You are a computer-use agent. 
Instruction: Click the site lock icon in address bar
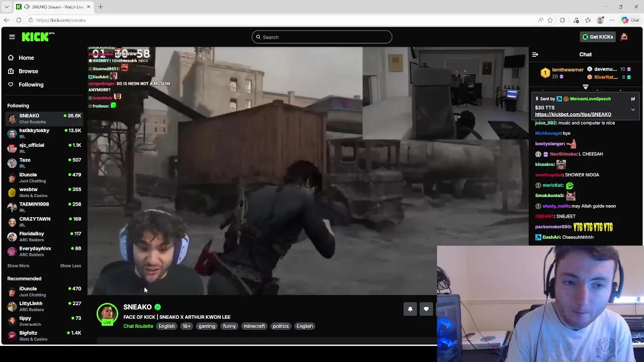click(31, 20)
